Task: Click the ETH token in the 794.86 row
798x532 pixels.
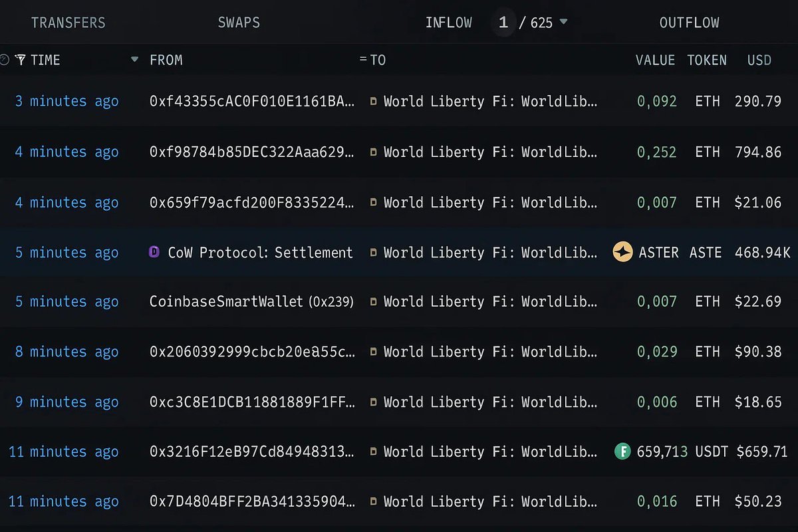Action: 708,152
